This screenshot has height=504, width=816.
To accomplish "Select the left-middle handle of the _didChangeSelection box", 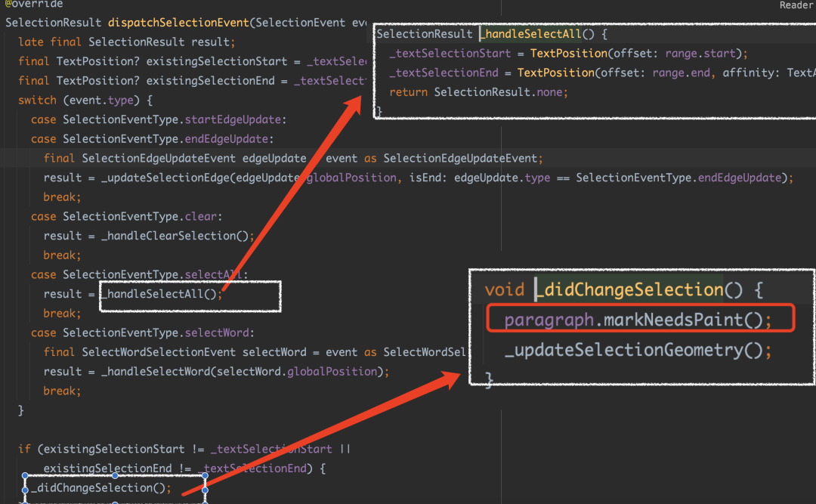I will point(25,490).
